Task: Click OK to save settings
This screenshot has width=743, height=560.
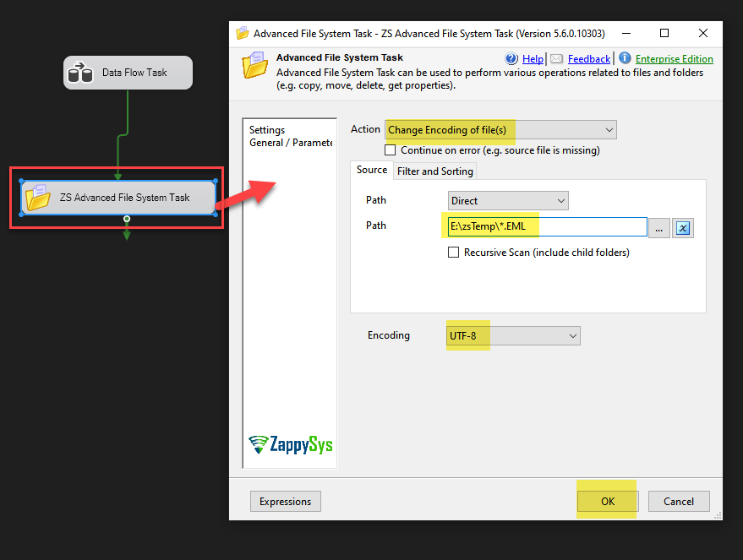Action: [x=608, y=502]
